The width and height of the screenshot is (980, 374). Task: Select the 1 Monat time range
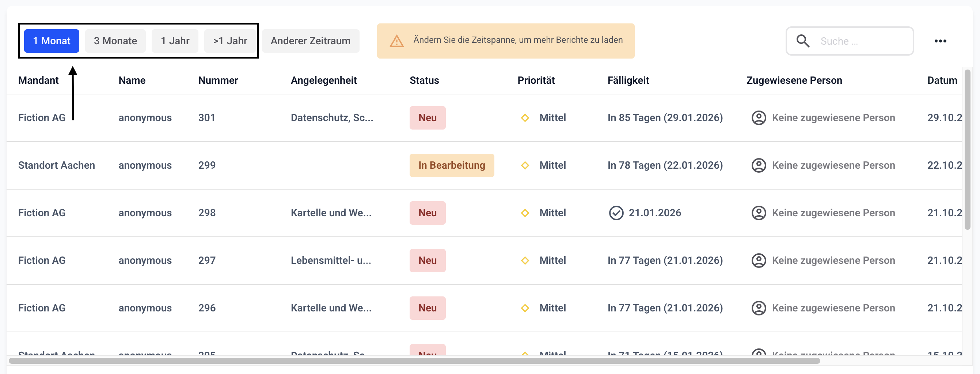52,41
